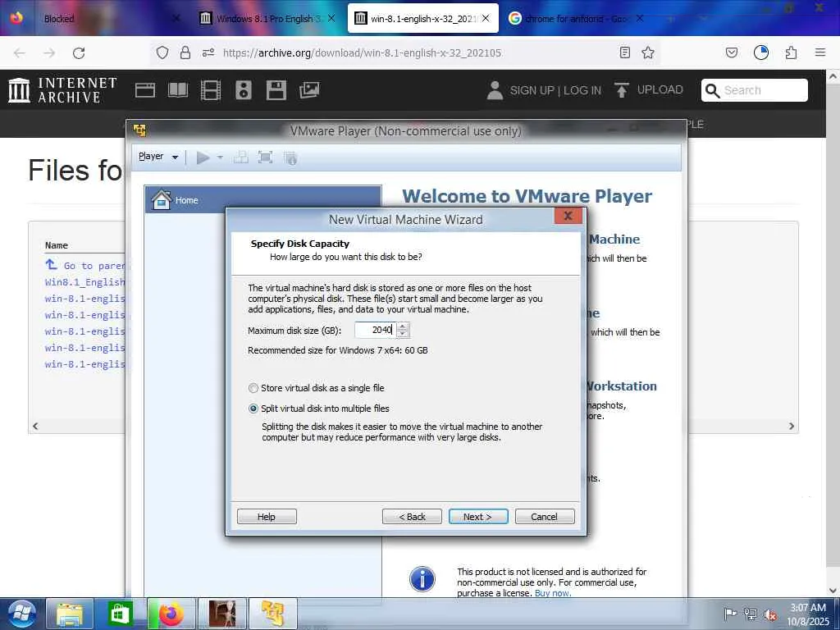The image size is (840, 630).
Task: Cancel the New Virtual Machine Wizard
Action: 545,517
